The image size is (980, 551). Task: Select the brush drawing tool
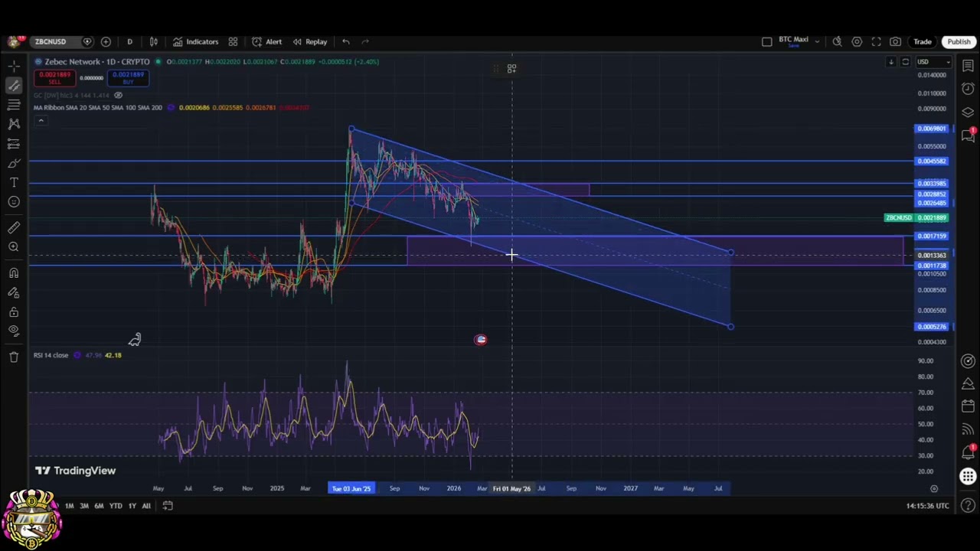coord(14,163)
